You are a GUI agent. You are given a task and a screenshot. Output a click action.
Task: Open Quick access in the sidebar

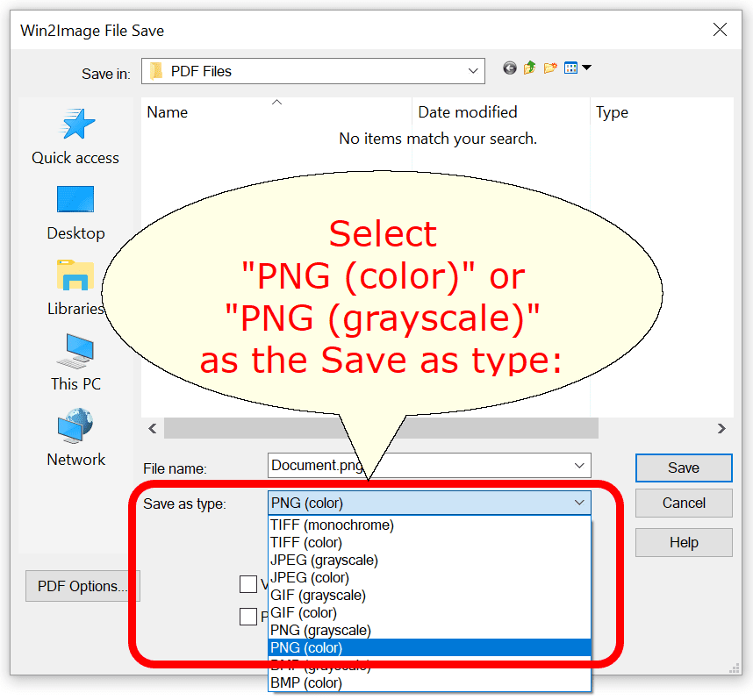[75, 137]
